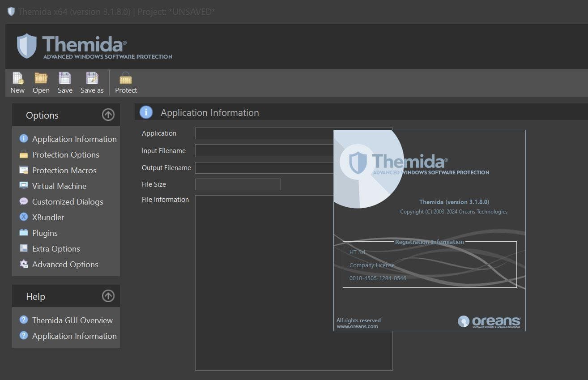Click the Protection Macros icon
The width and height of the screenshot is (588, 380).
click(24, 170)
